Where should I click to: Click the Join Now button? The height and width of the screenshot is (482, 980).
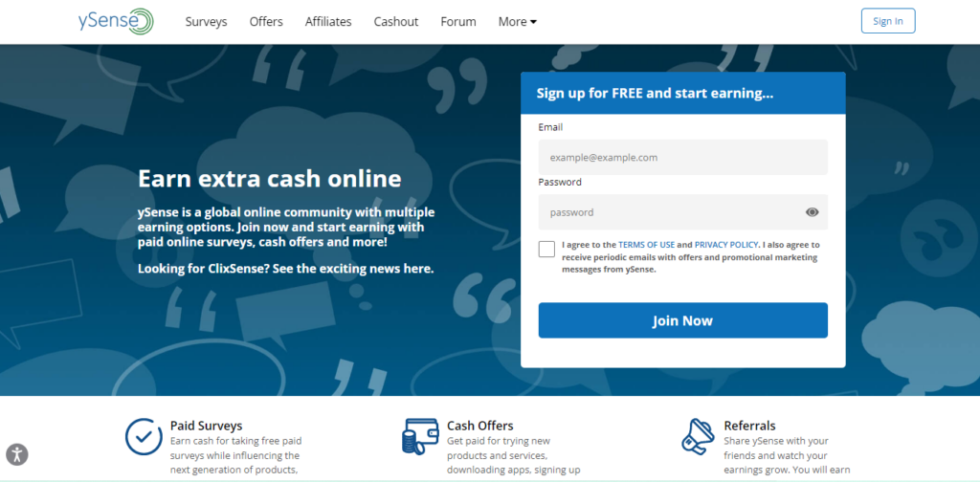pyautogui.click(x=683, y=320)
